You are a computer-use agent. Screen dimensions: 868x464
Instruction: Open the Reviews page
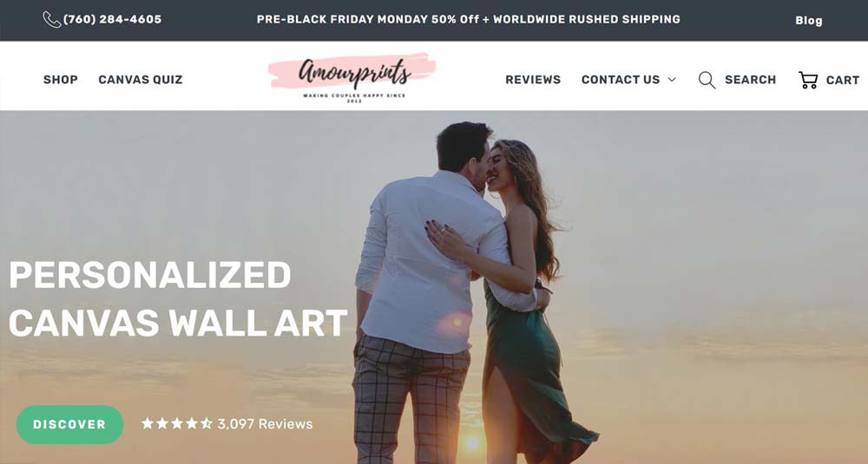pyautogui.click(x=533, y=80)
